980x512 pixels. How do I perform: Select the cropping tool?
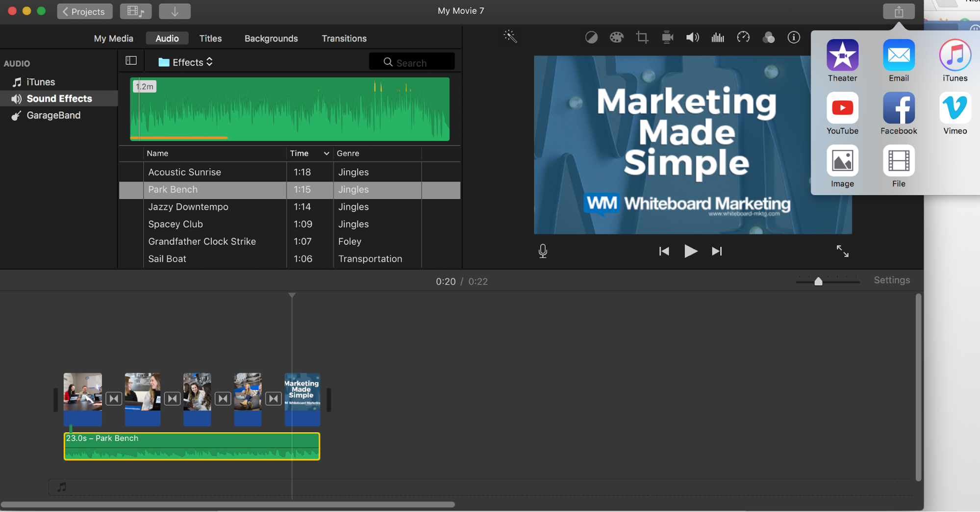pyautogui.click(x=642, y=37)
